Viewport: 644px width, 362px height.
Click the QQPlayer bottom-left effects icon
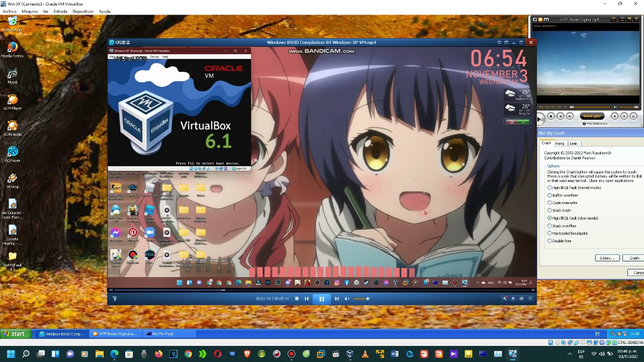tap(114, 299)
